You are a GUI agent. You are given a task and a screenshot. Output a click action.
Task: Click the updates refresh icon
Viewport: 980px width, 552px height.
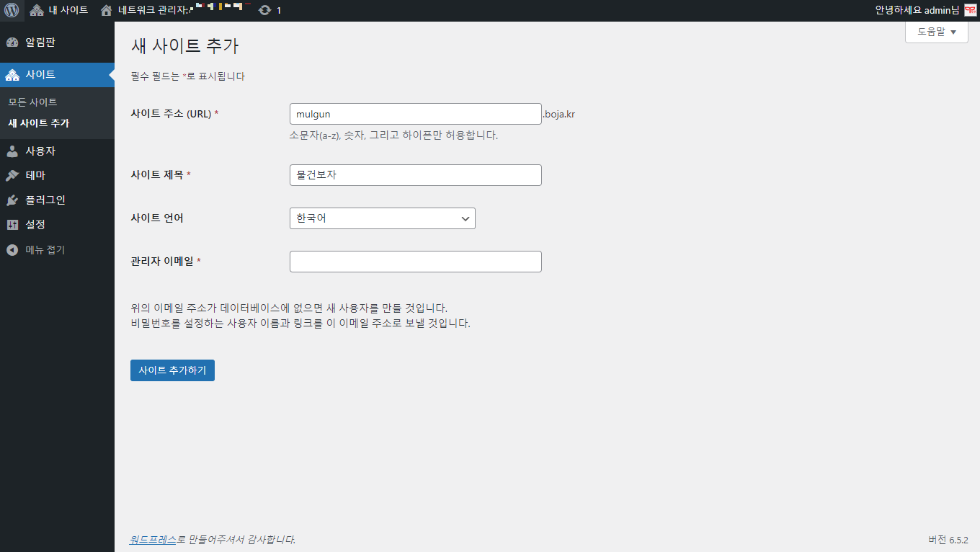click(265, 10)
